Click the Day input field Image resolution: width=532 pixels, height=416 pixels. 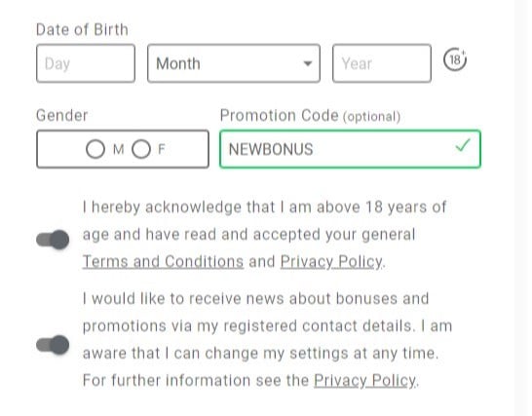point(86,63)
